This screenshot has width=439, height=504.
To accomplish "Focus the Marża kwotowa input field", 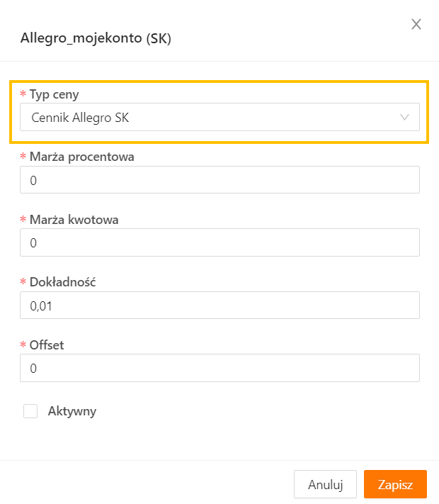I will pyautogui.click(x=219, y=242).
